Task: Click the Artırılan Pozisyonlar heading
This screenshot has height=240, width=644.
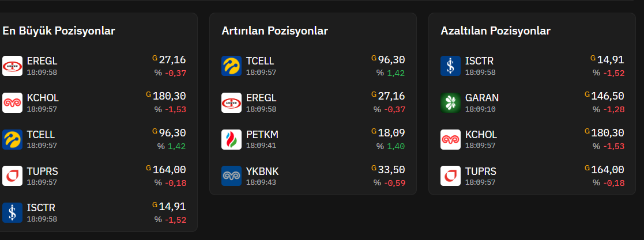Action: [x=275, y=31]
